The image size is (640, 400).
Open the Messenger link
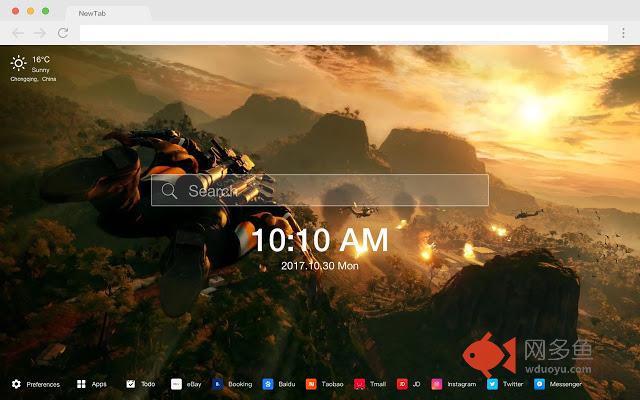coord(566,384)
